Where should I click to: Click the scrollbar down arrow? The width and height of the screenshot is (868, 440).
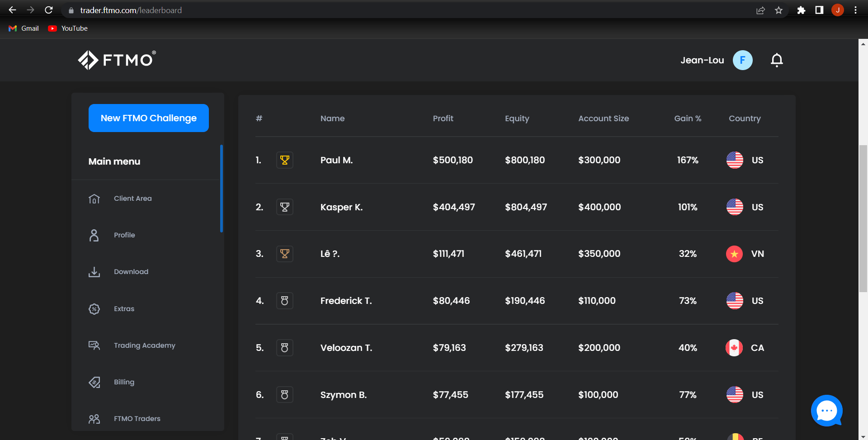coord(863,435)
